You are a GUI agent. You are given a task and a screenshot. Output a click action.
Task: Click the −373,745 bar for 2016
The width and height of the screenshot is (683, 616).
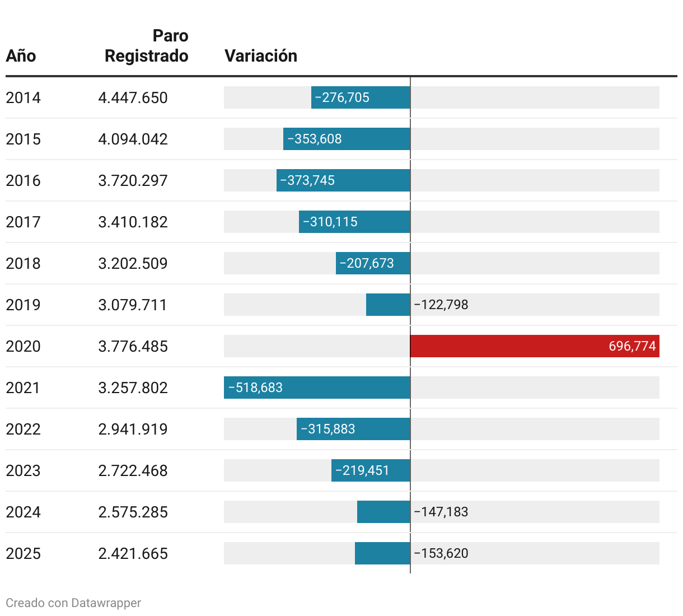coord(343,180)
